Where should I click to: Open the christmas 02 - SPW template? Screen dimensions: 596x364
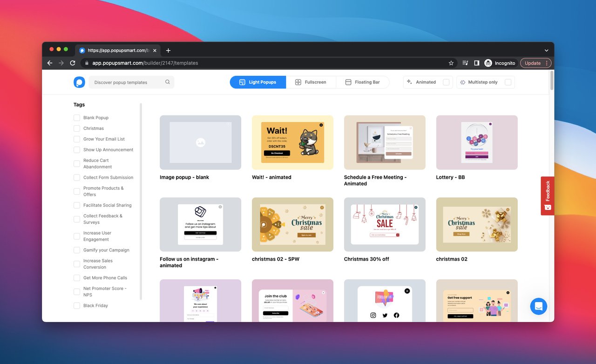click(x=292, y=224)
